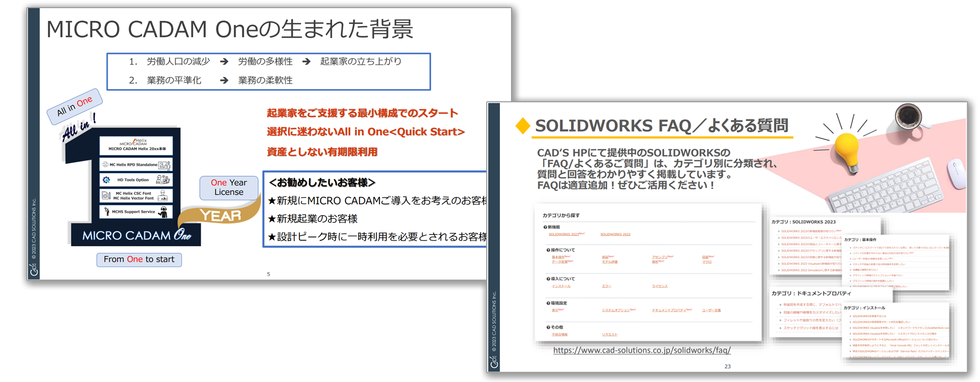Click the 起業家をご支援する最小構成でのスタート text

(x=362, y=113)
